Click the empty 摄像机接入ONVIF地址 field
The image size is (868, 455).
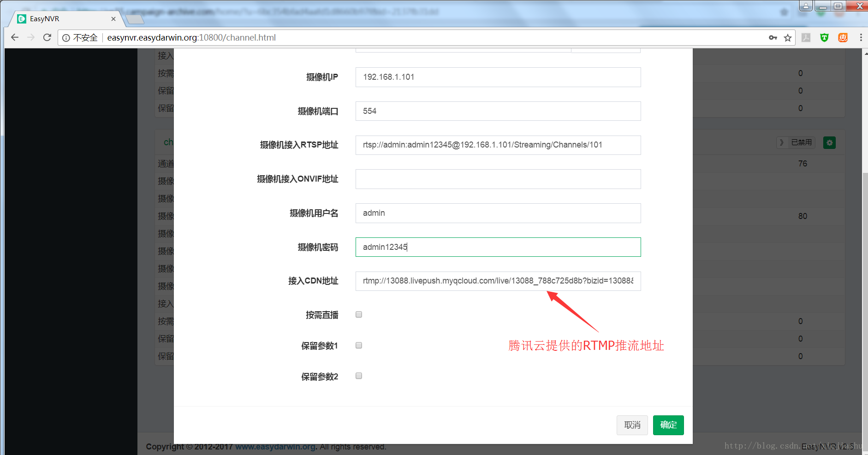(498, 179)
